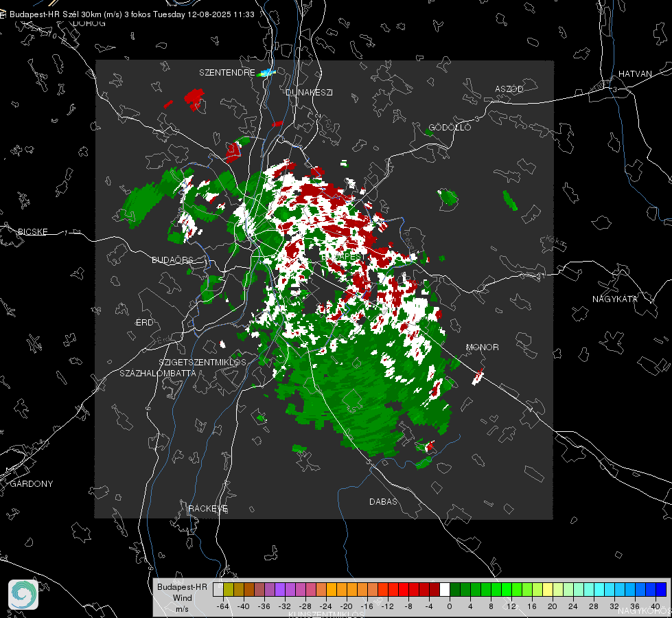This screenshot has height=618, width=672.
Task: Click the SZÁZHALOMBATTA town label
Action: 158,373
